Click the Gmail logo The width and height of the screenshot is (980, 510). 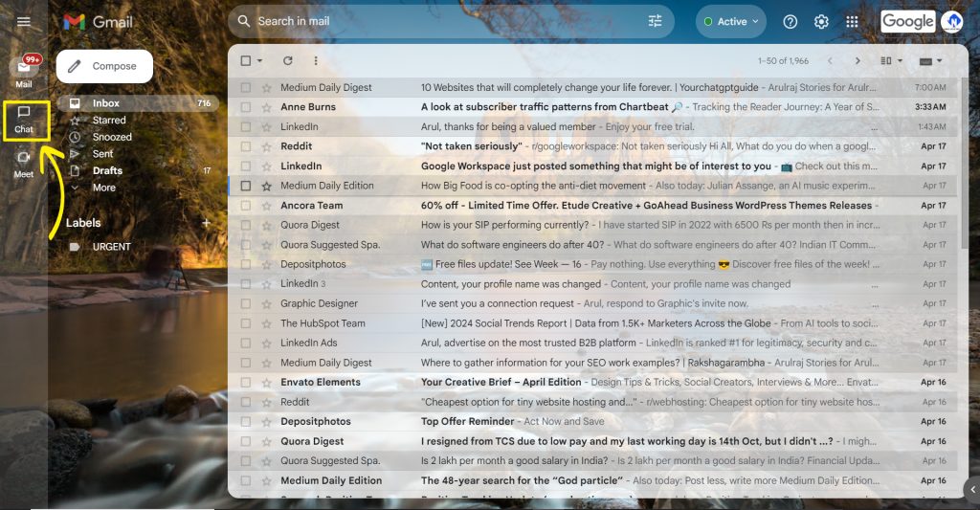99,22
